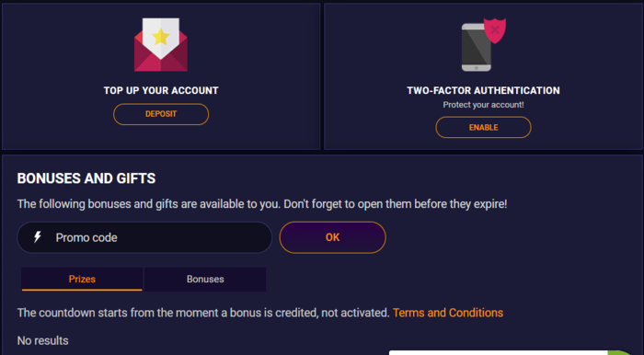Viewport: 644px width, 355px height.
Task: Focus the Promo code input field
Action: tap(144, 237)
